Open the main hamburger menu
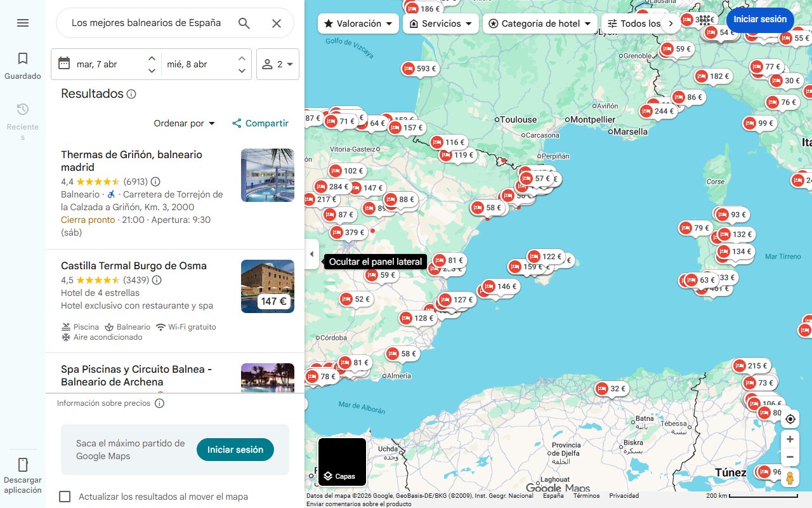This screenshot has height=508, width=812. [23, 22]
